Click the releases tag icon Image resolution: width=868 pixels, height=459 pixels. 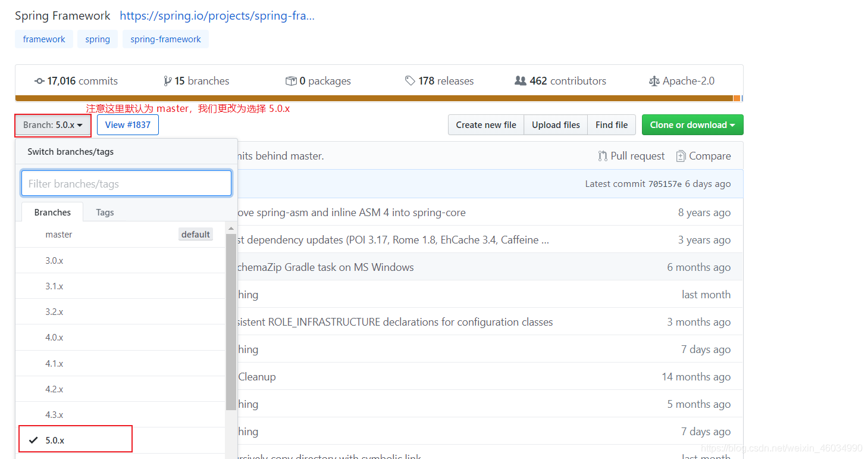point(410,81)
